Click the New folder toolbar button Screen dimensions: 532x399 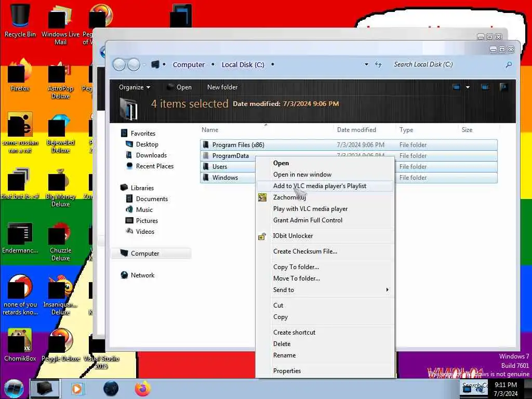[x=222, y=87]
